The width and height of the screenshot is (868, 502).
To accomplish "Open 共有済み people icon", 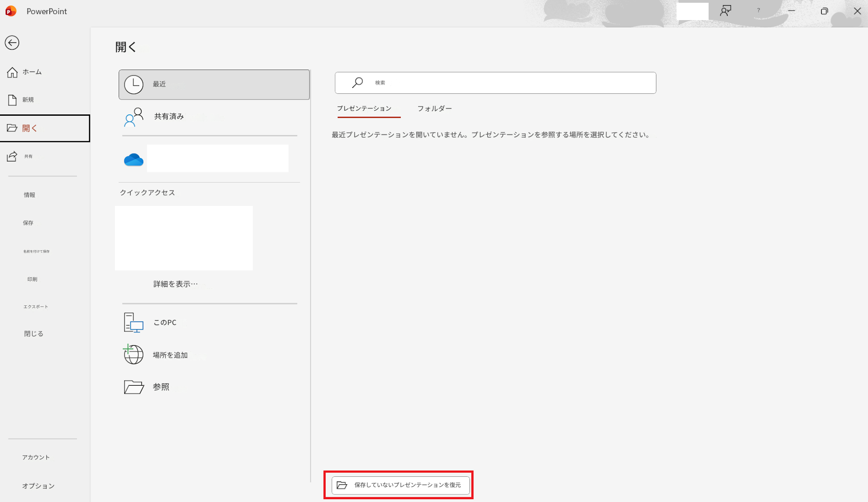I will (x=134, y=117).
